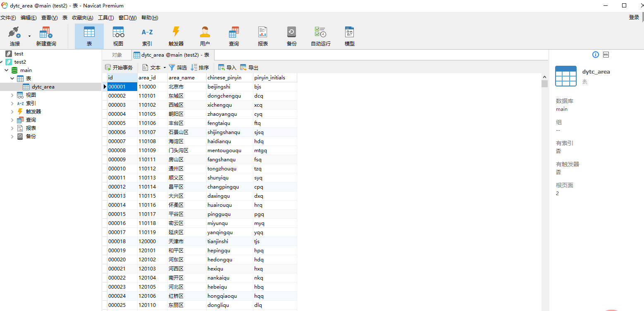Viewport: 644px width, 311px height.
Task: Click Begin Transaction (开始事务) button
Action: tap(119, 67)
